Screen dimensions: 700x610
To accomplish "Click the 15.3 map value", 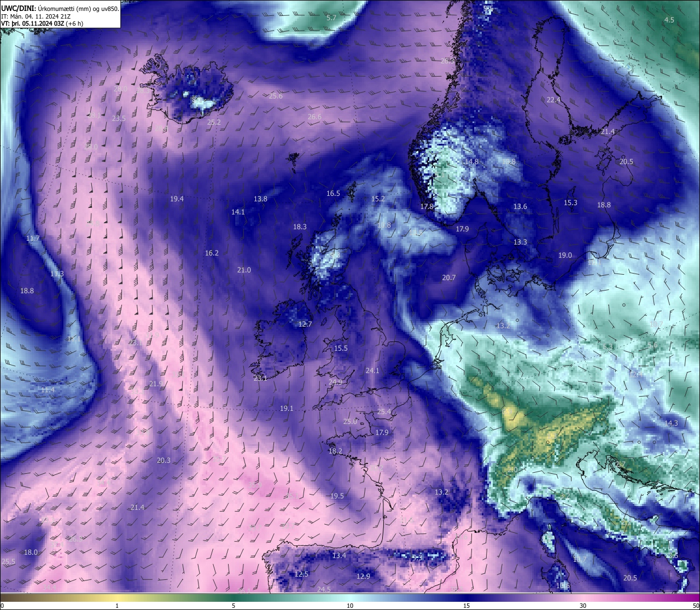I will (x=570, y=203).
